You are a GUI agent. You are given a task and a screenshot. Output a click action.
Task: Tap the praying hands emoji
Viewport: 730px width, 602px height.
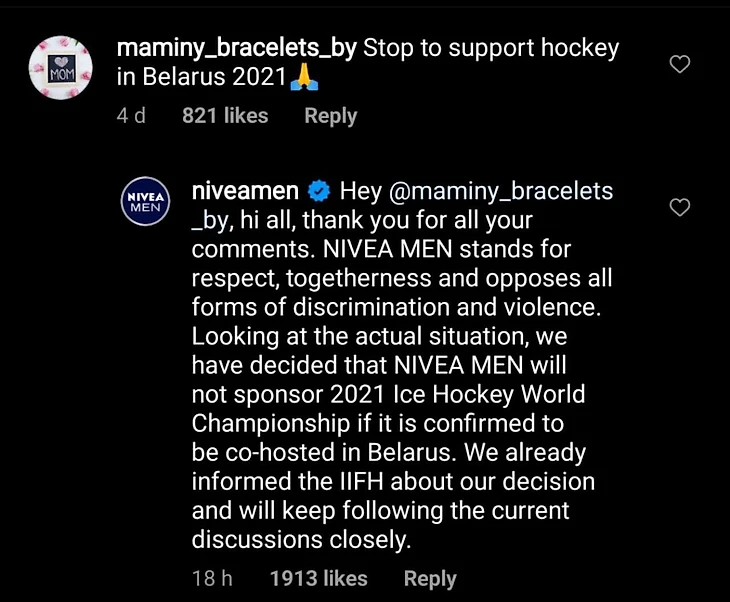(303, 78)
